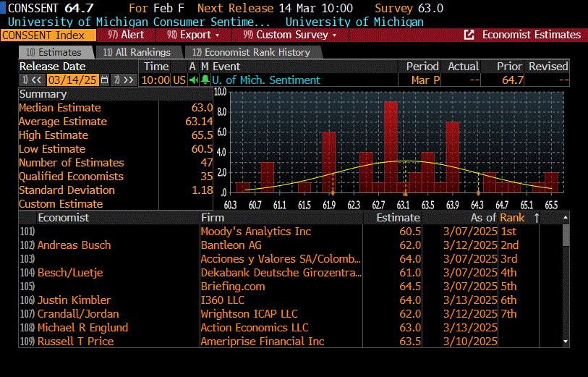Click Average Estimate value 63.14
This screenshot has height=377, width=588.
point(199,121)
